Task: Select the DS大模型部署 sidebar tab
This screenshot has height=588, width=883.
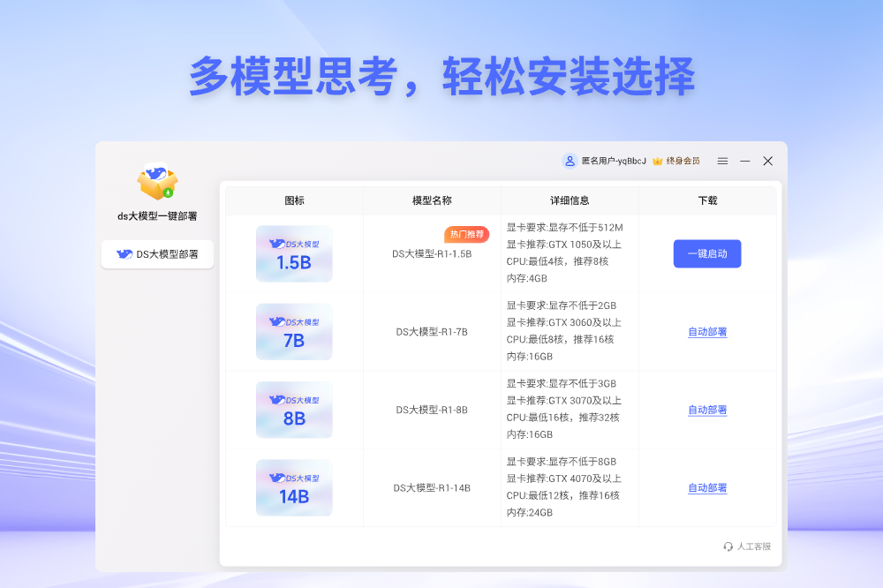Action: (157, 254)
